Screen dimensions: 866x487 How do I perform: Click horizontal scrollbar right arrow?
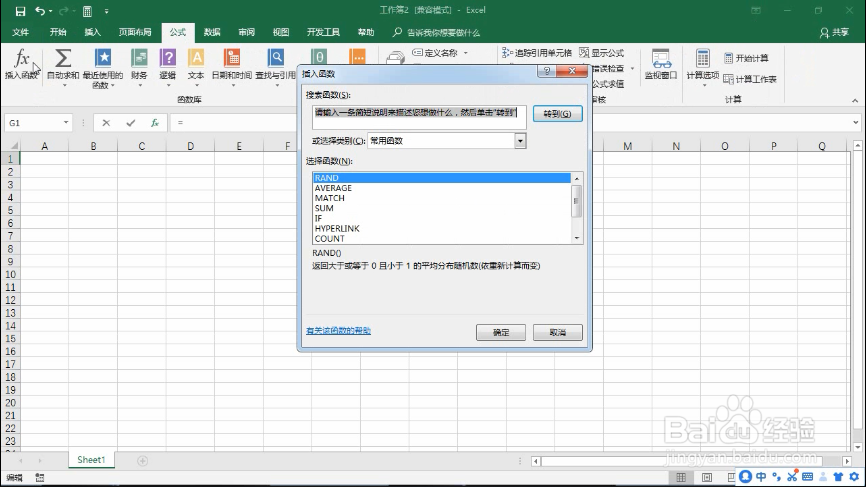[847, 460]
